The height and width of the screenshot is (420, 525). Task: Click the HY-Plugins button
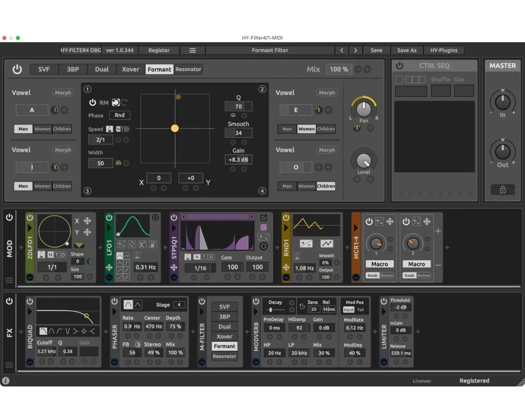(444, 50)
